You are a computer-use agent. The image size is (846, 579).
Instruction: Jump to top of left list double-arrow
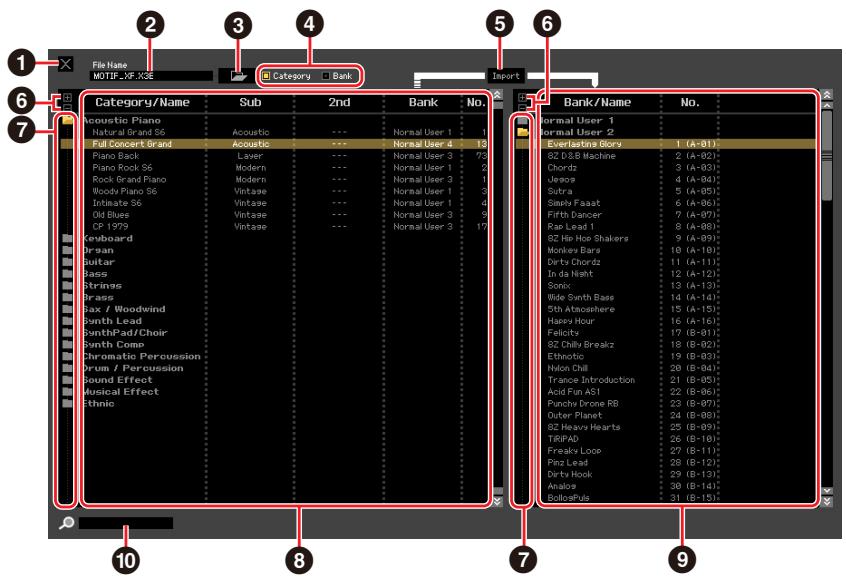point(497,94)
